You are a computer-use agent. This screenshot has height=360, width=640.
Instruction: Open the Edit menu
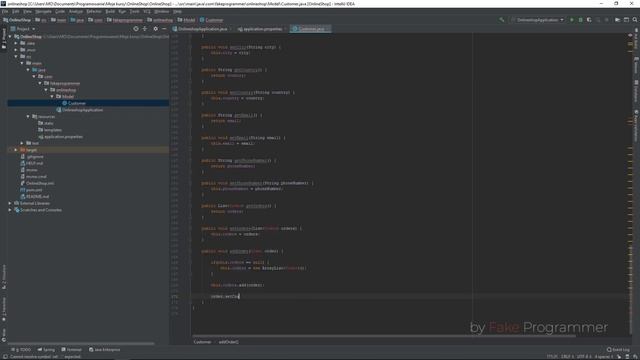(x=16, y=11)
